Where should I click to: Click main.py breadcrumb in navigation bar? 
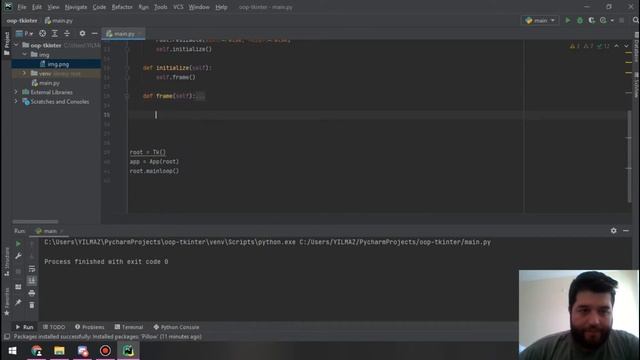59,20
